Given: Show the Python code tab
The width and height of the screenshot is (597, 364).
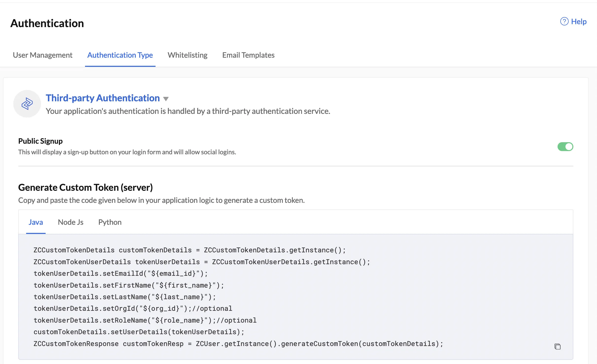Looking at the screenshot, I should point(110,222).
